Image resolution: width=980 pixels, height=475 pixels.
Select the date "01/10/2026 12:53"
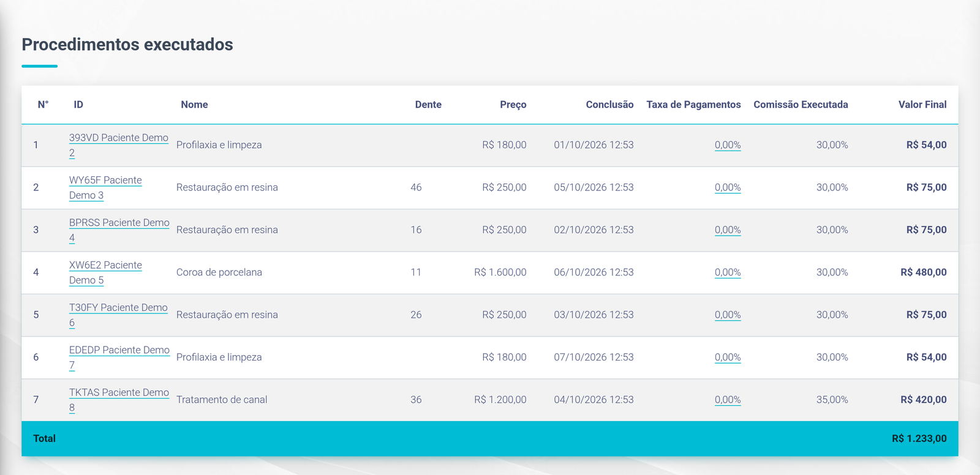tap(594, 145)
